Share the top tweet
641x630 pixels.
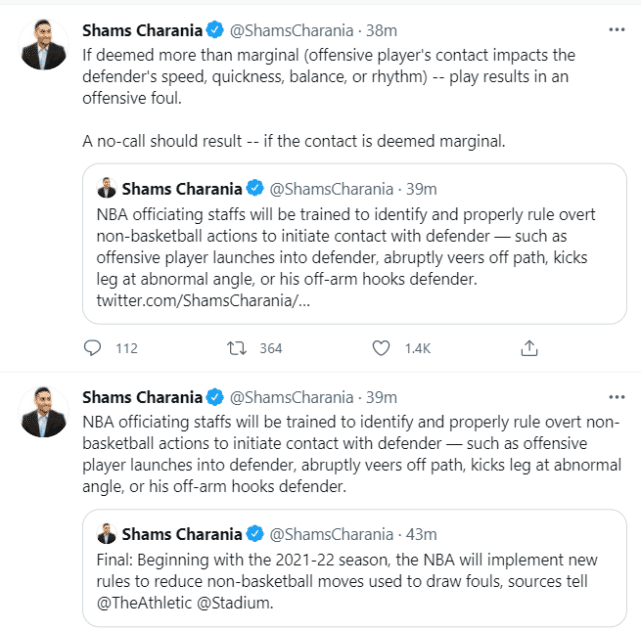(530, 348)
